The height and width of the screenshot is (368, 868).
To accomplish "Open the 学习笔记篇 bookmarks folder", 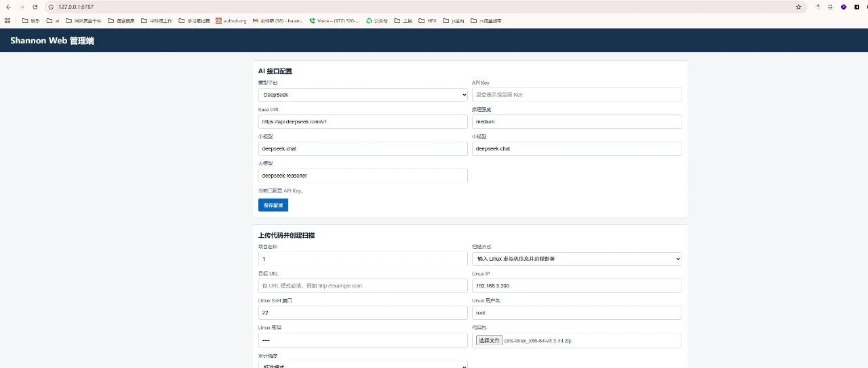I will pos(194,20).
